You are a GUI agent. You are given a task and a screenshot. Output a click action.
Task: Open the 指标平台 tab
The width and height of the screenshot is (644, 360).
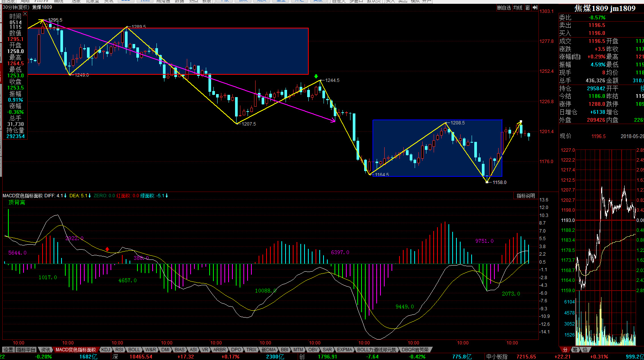[x=26, y=350]
